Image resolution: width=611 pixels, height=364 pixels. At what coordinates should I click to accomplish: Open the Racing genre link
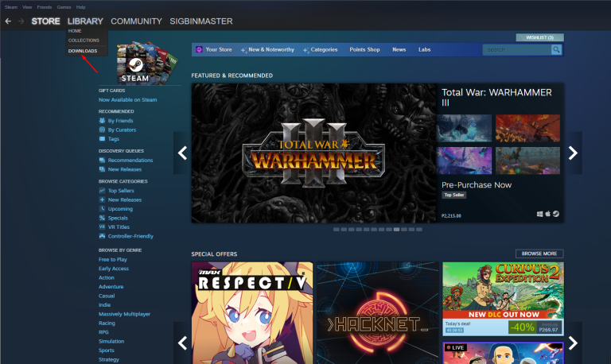[107, 323]
